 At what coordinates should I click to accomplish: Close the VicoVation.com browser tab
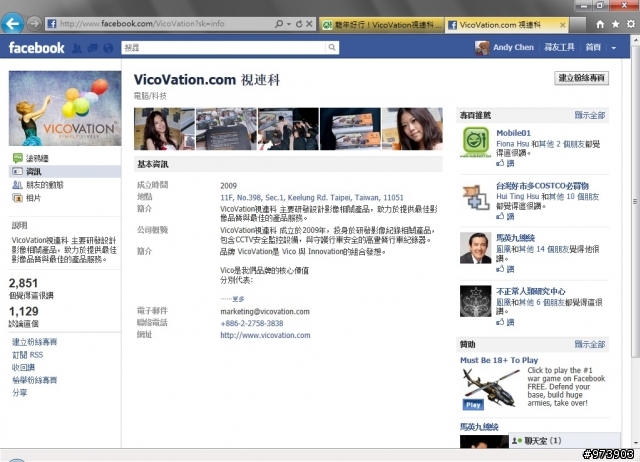(562, 25)
